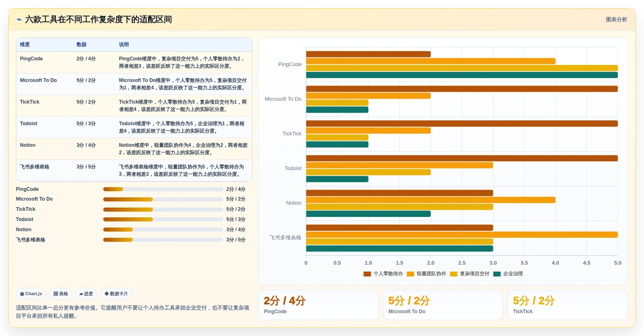This screenshot has width=644, height=336.
Task: Click Microsoft To Do's brown 个人零散待办 bar
Action: pyautogui.click(x=462, y=89)
